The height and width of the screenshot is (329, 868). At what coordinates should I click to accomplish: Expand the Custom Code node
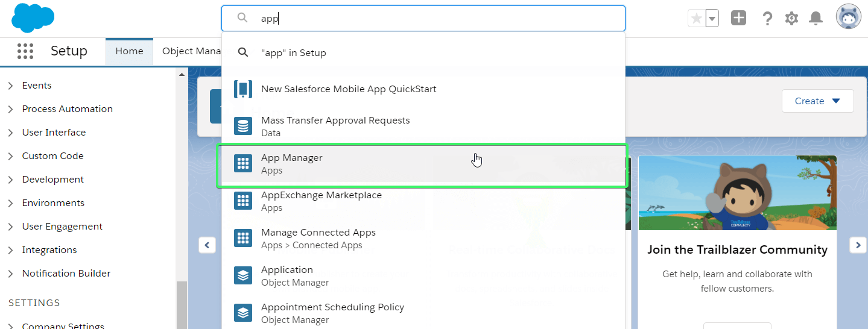click(11, 156)
